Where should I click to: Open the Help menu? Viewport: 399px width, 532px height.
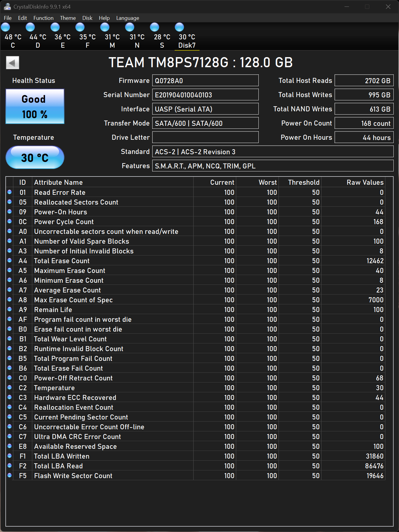coord(104,18)
